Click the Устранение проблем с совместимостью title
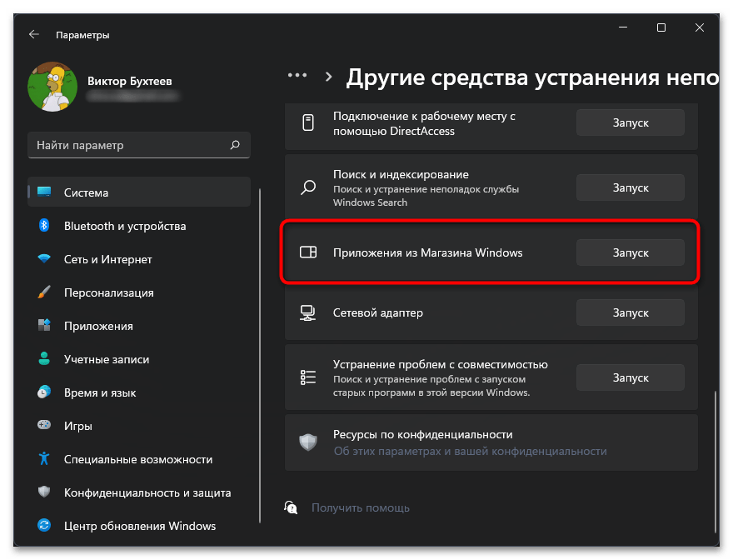The image size is (733, 560). pos(441,364)
